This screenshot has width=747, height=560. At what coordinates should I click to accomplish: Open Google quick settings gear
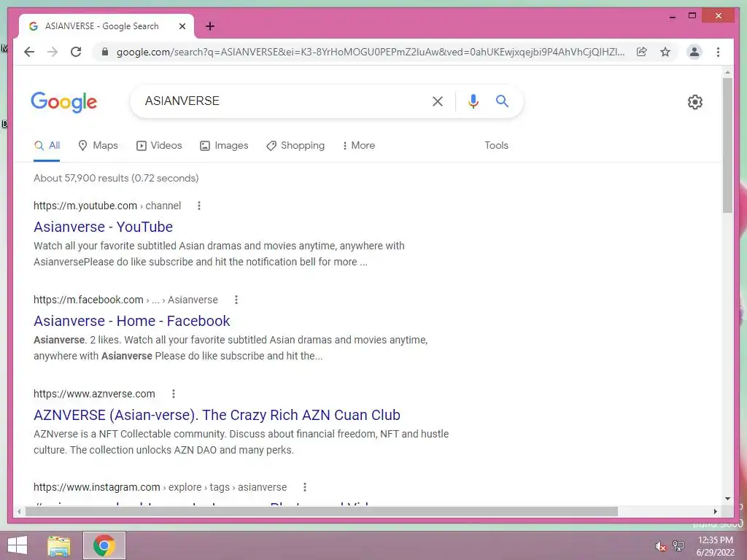click(x=694, y=102)
